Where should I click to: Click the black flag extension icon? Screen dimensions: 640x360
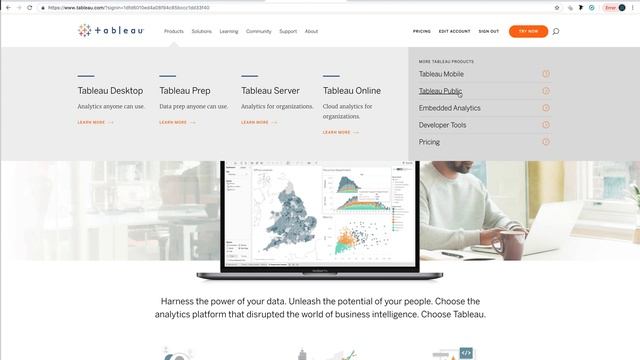(581, 7)
